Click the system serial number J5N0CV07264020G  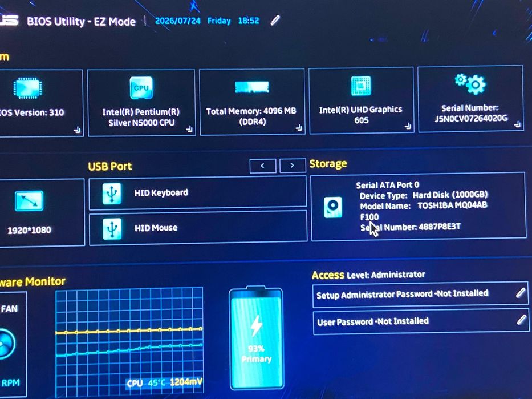(471, 118)
